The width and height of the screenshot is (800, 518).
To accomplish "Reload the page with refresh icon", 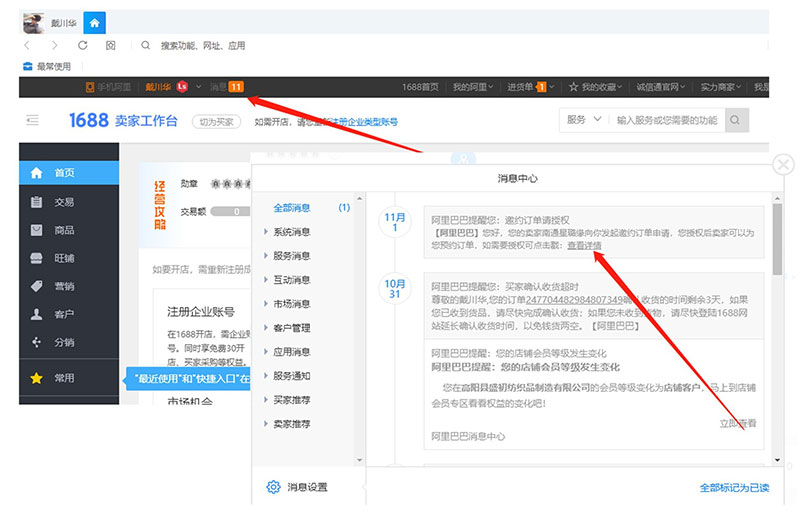I will coord(82,45).
